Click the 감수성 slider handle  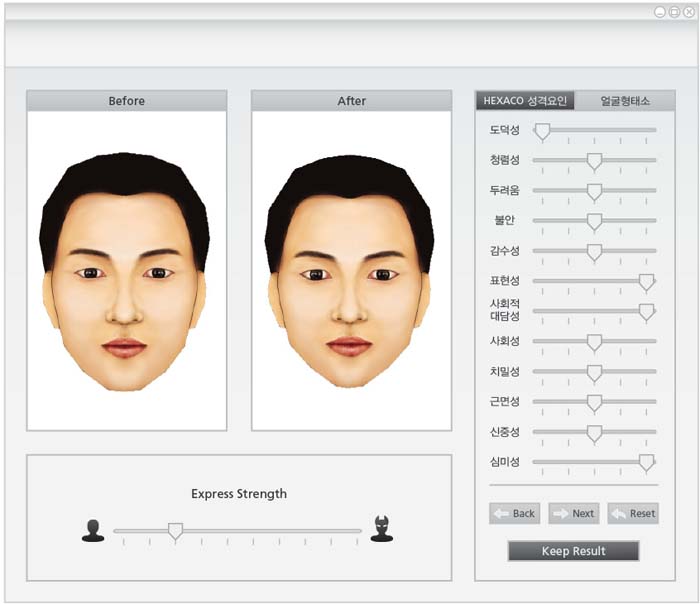594,253
